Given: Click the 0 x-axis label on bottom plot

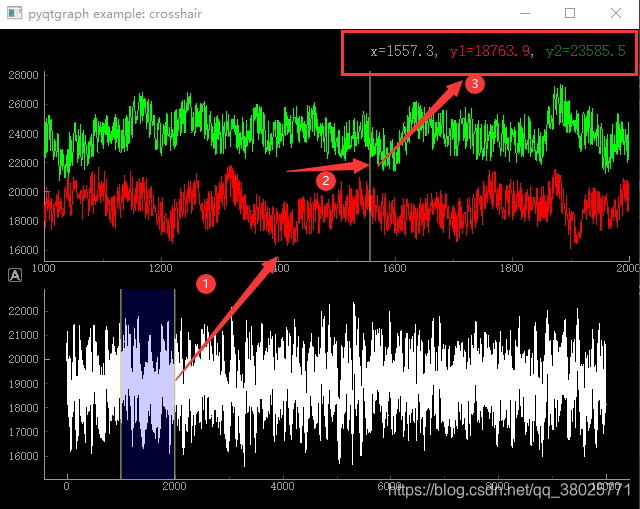Looking at the screenshot, I should 67,486.
